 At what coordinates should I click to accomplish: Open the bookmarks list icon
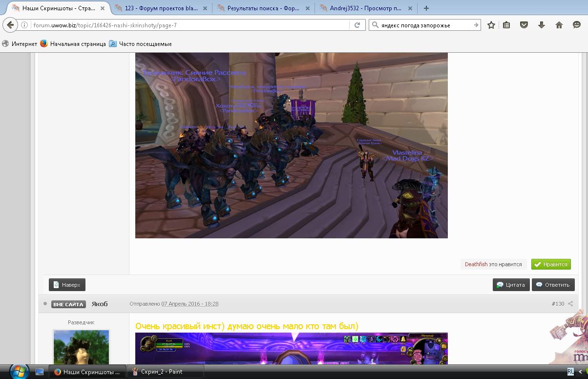[506, 25]
